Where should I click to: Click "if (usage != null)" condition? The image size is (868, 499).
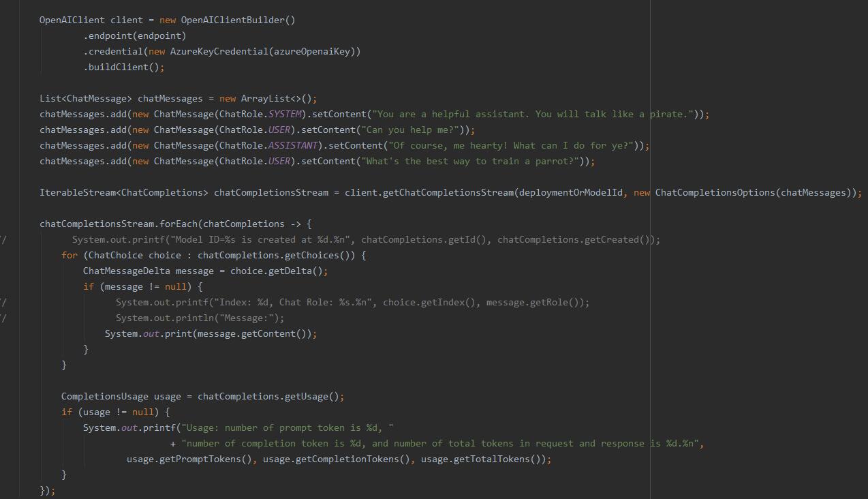[x=110, y=412]
